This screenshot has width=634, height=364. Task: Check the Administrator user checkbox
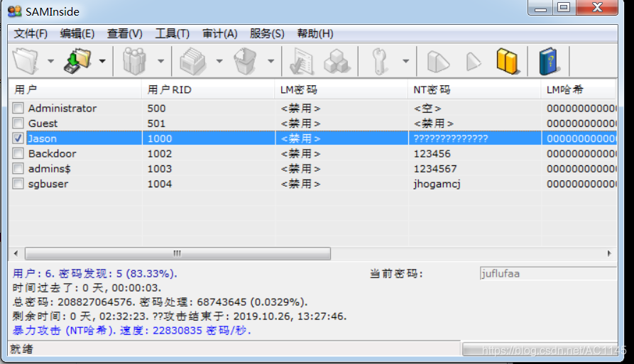18,108
